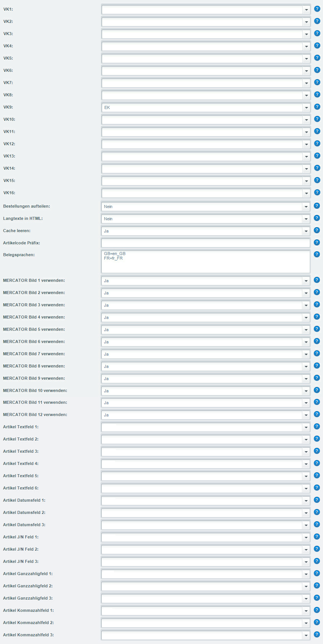Open the Artikel Datumsfeld 3 dropdown
This screenshot has width=323, height=644.
point(206,525)
